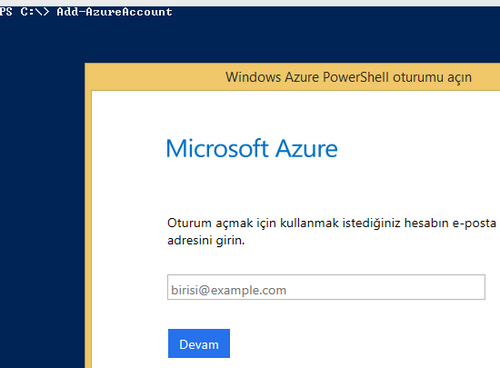This screenshot has height=368, width=500.
Task: Click 'oturumu açın' in the title bar
Action: coord(432,77)
